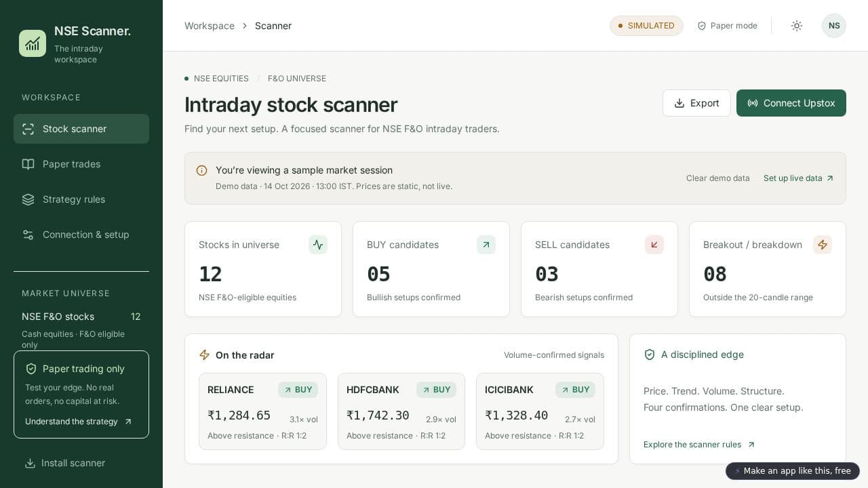Toggle the light/dark theme sun icon
The width and height of the screenshot is (868, 488).
coord(797,26)
